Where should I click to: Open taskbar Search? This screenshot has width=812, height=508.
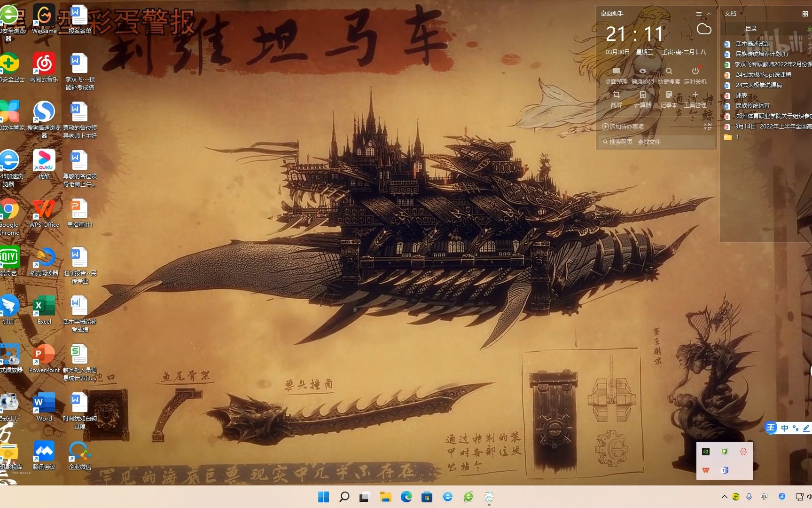[x=344, y=497]
